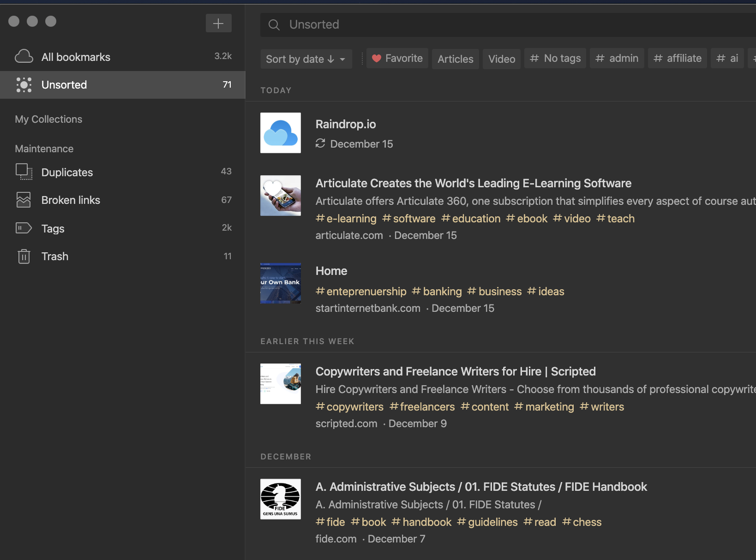Click the #ebook tag
The width and height of the screenshot is (756, 560).
point(527,218)
